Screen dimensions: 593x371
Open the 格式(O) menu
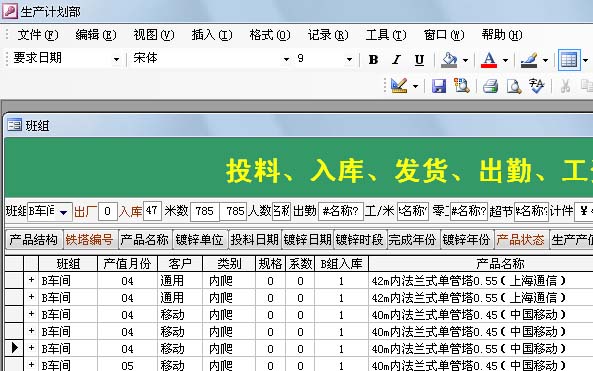coord(270,35)
